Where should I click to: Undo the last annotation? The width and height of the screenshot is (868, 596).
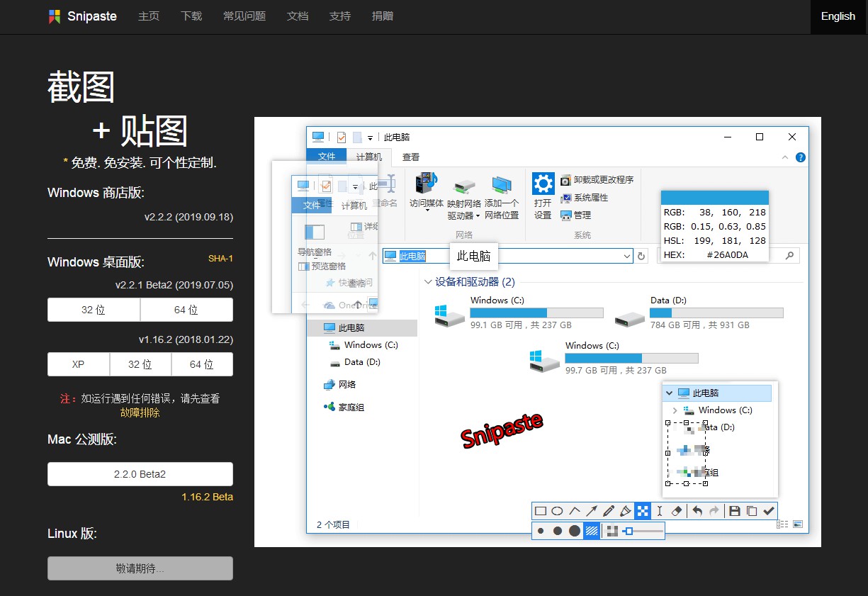point(697,511)
